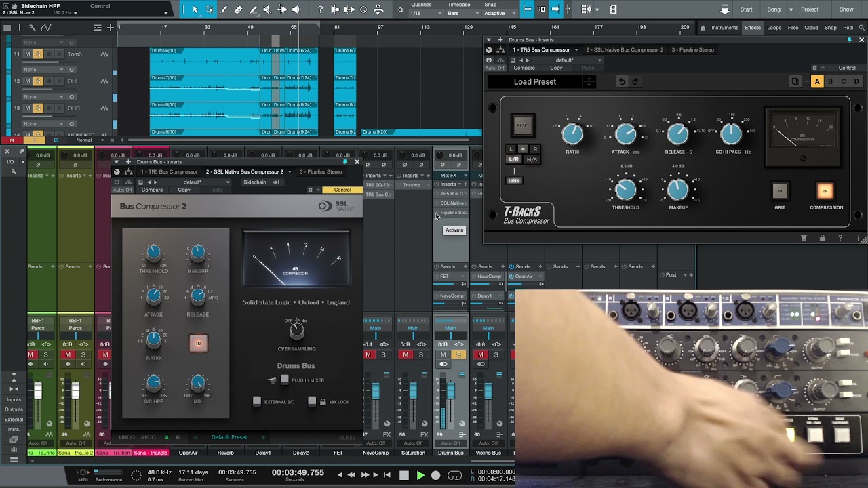Click the Q quantize icon in the toolbar
This screenshot has width=868, height=488.
pos(364,9)
